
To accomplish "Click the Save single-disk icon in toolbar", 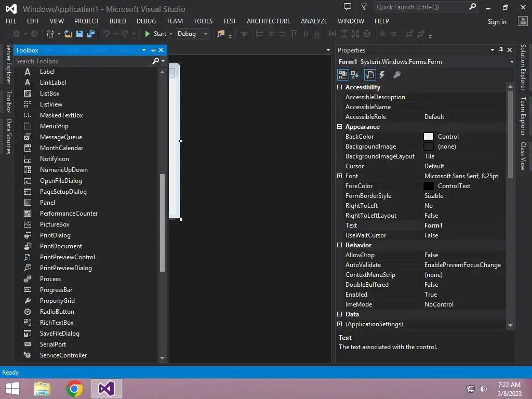I will [79, 34].
